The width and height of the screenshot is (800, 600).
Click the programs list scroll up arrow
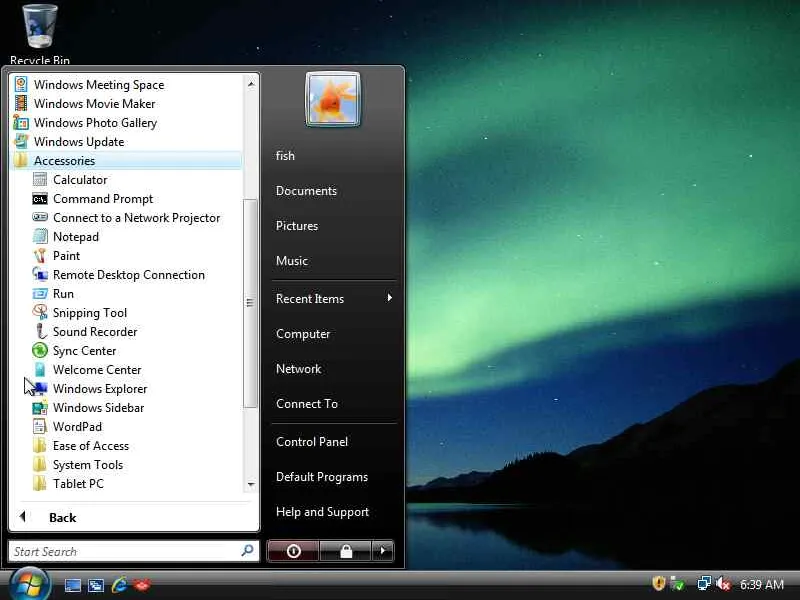click(251, 84)
